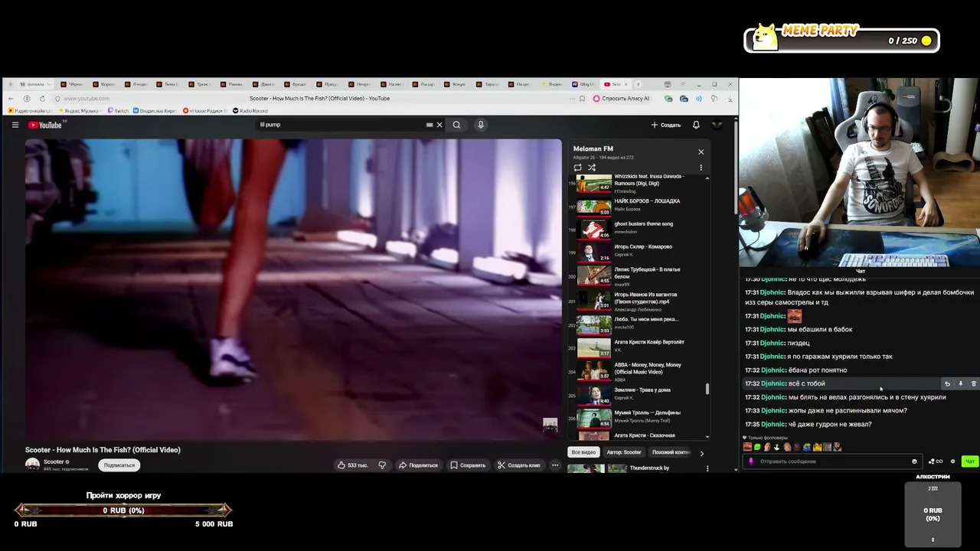Play 'Whizzkids feat. Inusa Dawuda - Rumours' item
Screen dimensions: 980x551
click(x=635, y=182)
